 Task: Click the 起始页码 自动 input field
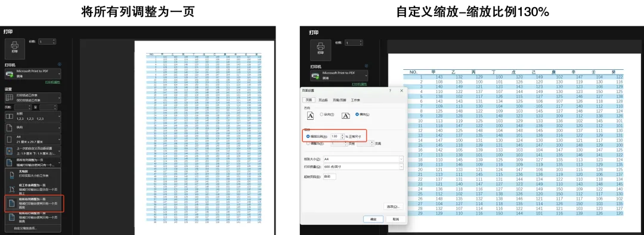(329, 177)
